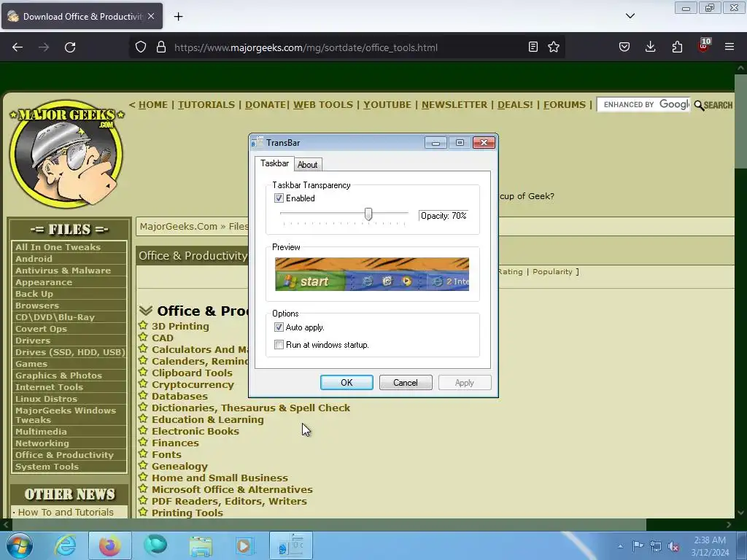This screenshot has height=560, width=747.
Task: Confirm TransBar dialog with OK
Action: [x=347, y=382]
